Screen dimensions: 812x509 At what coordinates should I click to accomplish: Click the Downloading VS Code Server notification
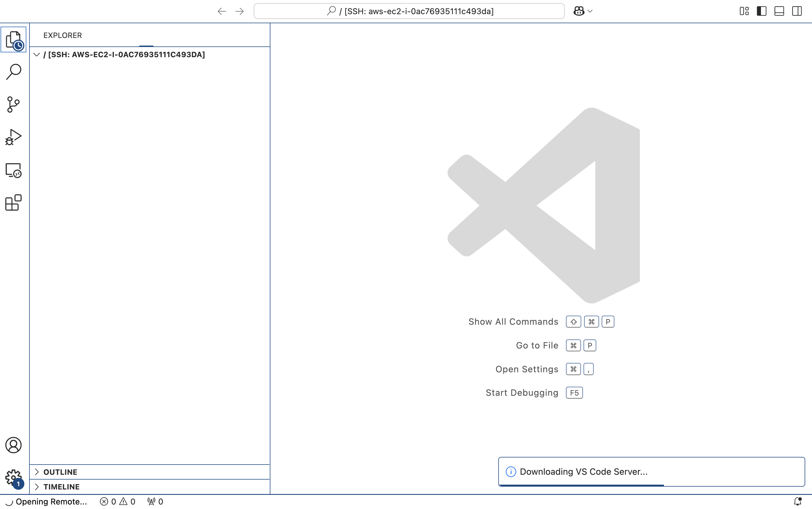click(651, 472)
